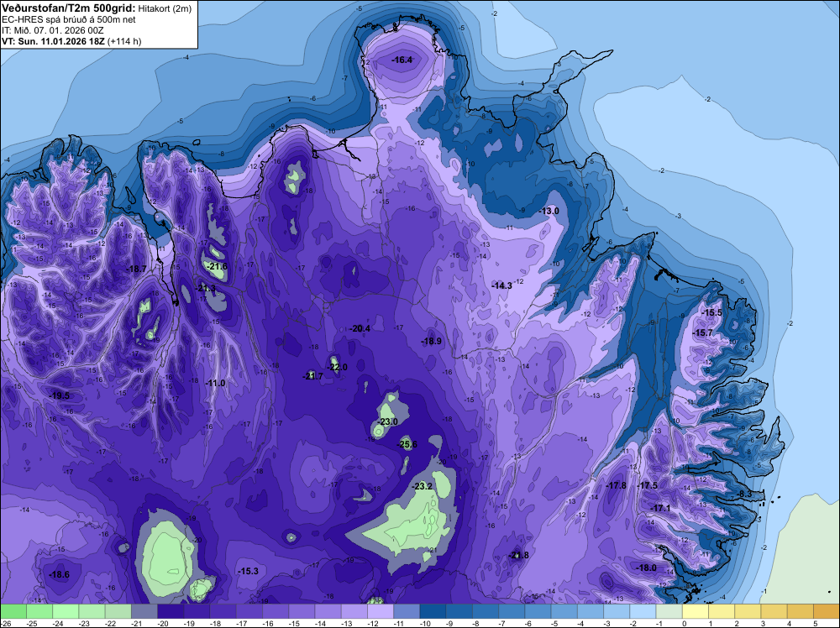Screen dimensions: 840x628
Task: Choose the legend swatch labeled -18
Action: 223,611
